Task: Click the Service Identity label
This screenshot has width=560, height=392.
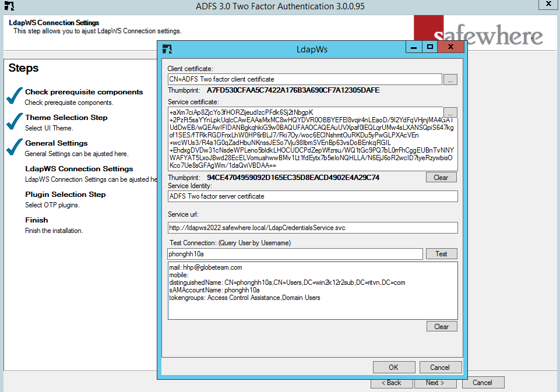Action: 189,186
